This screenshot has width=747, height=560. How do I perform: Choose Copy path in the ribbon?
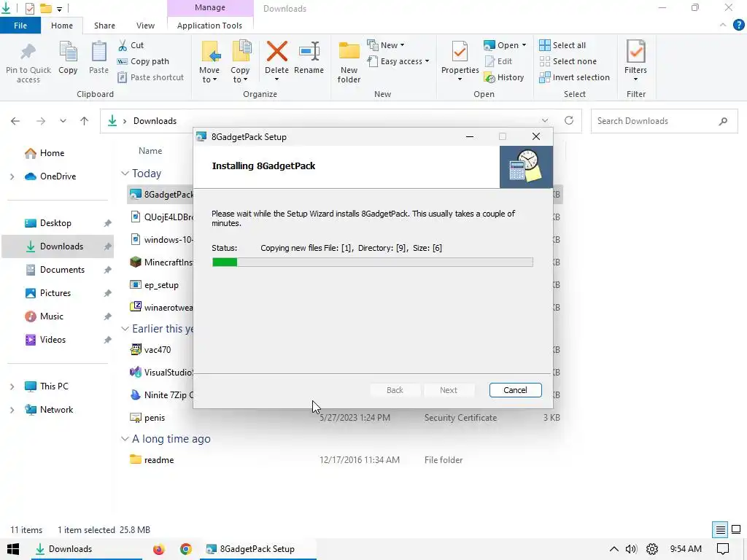click(x=144, y=61)
